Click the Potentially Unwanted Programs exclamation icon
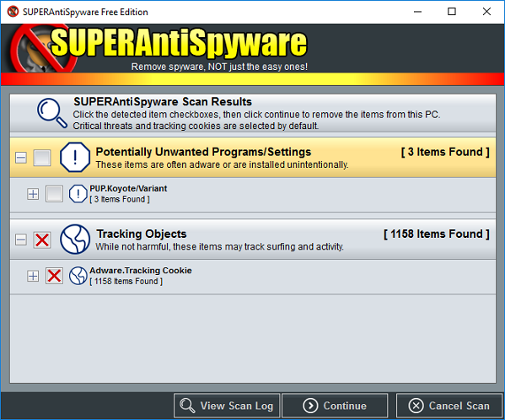Screen dimensions: 505x420 point(75,158)
